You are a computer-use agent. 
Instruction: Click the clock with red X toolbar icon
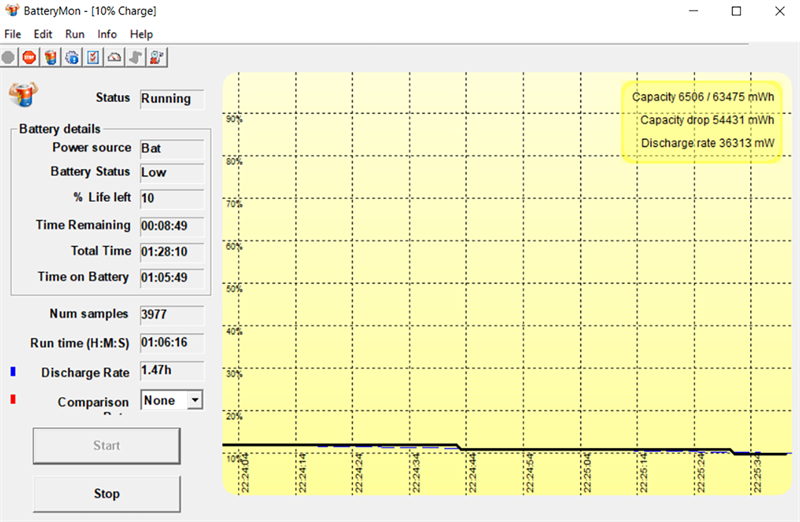157,58
